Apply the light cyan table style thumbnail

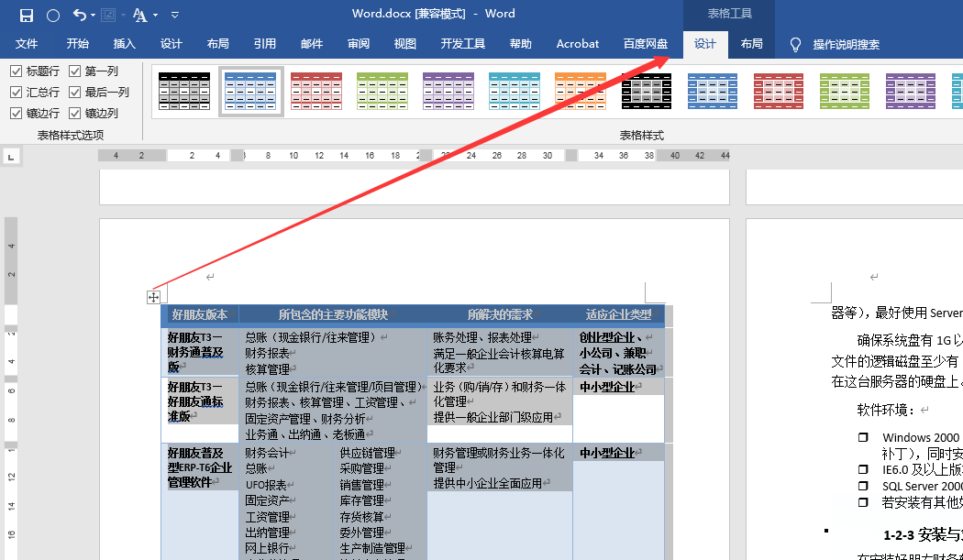click(514, 91)
